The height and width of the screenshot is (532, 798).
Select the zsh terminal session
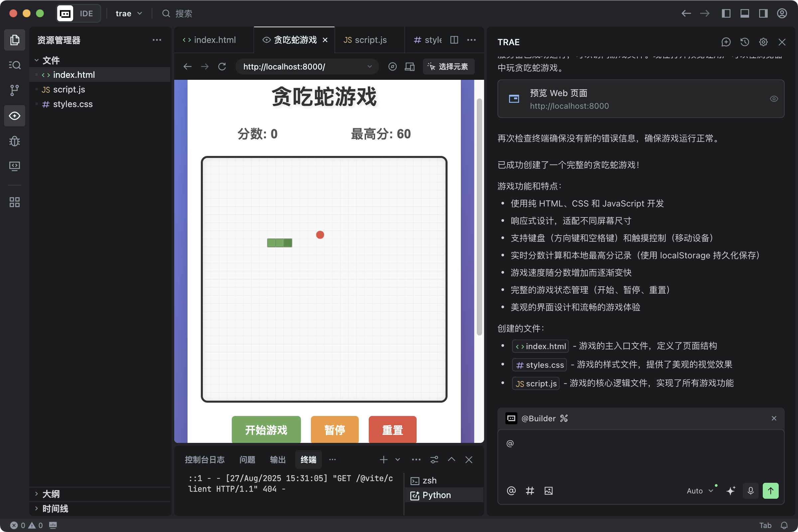click(444, 480)
